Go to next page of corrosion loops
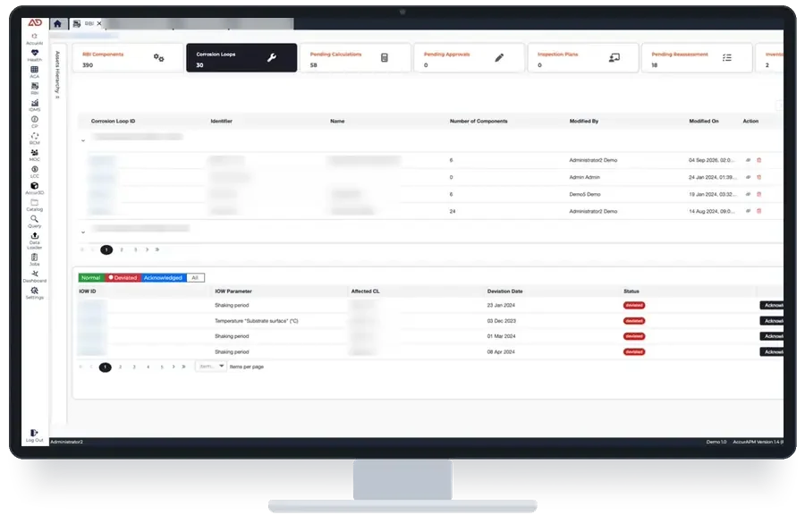 pyautogui.click(x=147, y=249)
